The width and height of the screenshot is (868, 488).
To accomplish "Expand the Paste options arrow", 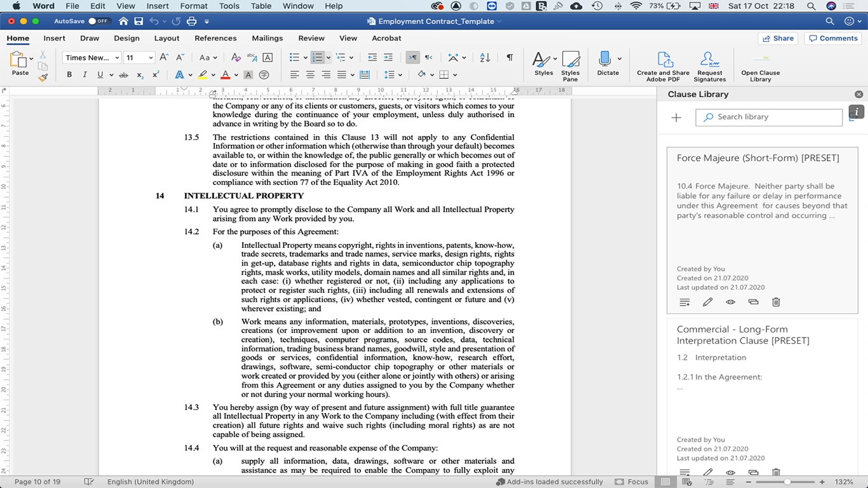I will (31, 58).
